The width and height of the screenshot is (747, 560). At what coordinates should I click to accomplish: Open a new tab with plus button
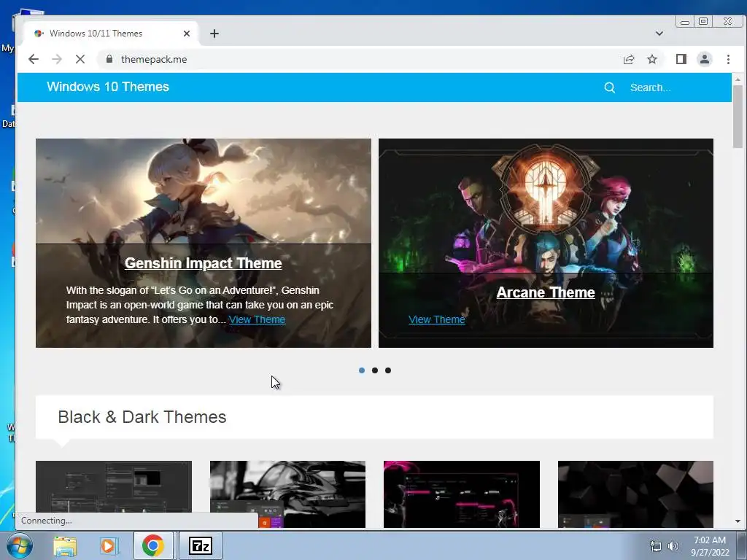pyautogui.click(x=214, y=34)
